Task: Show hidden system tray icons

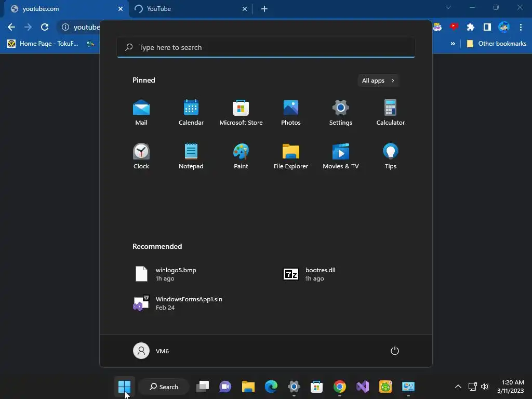Action: pos(458,387)
